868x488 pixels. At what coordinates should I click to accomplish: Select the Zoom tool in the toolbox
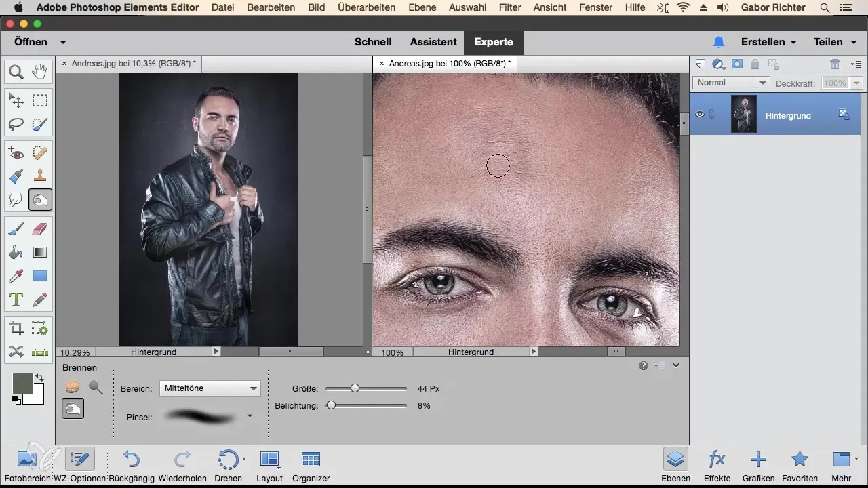point(16,71)
